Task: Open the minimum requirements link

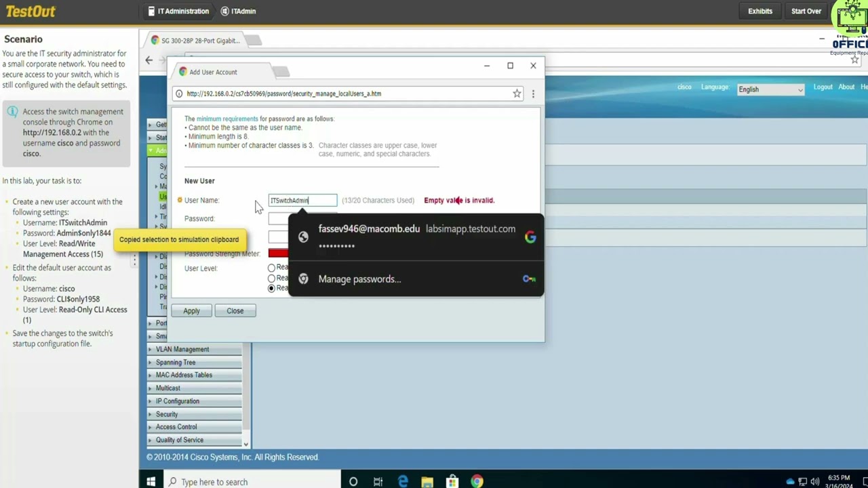Action: [x=227, y=119]
